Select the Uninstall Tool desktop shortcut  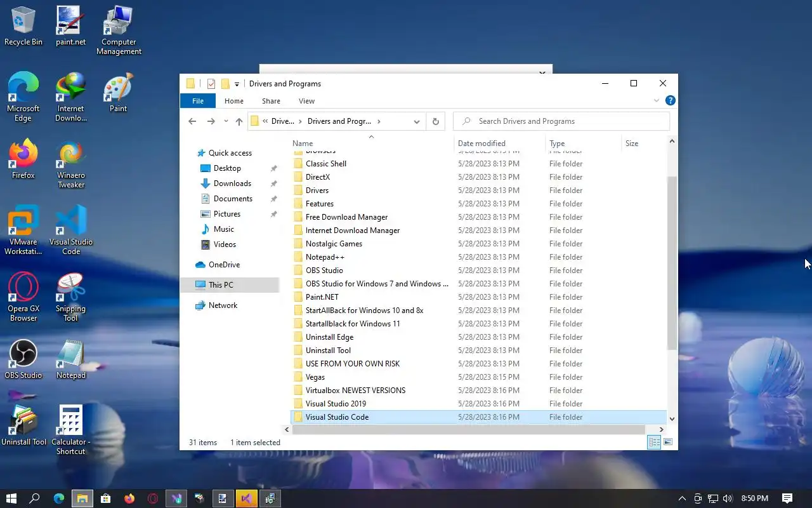tap(23, 426)
